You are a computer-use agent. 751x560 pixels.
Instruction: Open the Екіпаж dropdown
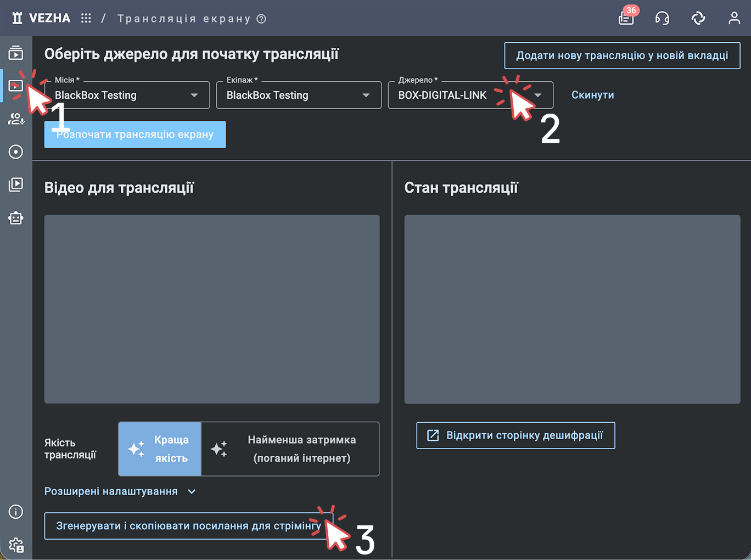point(299,95)
